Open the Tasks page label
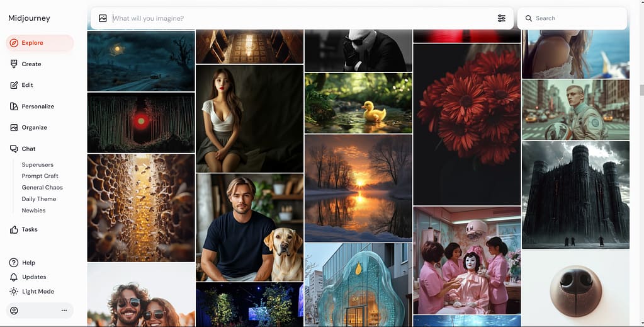Image resolution: width=644 pixels, height=327 pixels. (x=30, y=229)
